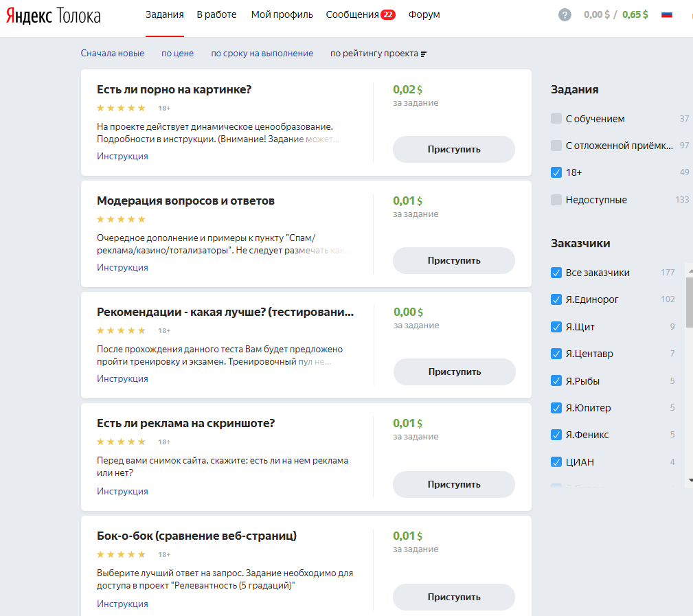This screenshot has height=616, width=693.
Task: Go to Yandex Toloka logo home
Action: [54, 16]
